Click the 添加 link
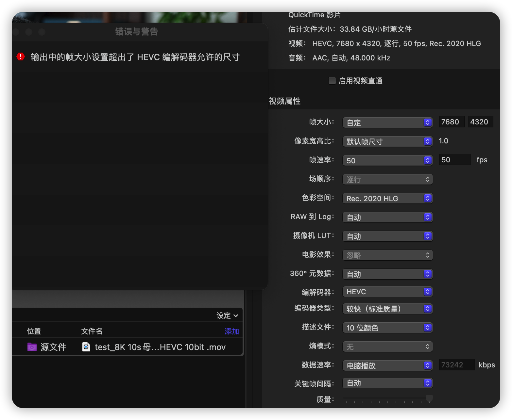 coord(231,331)
